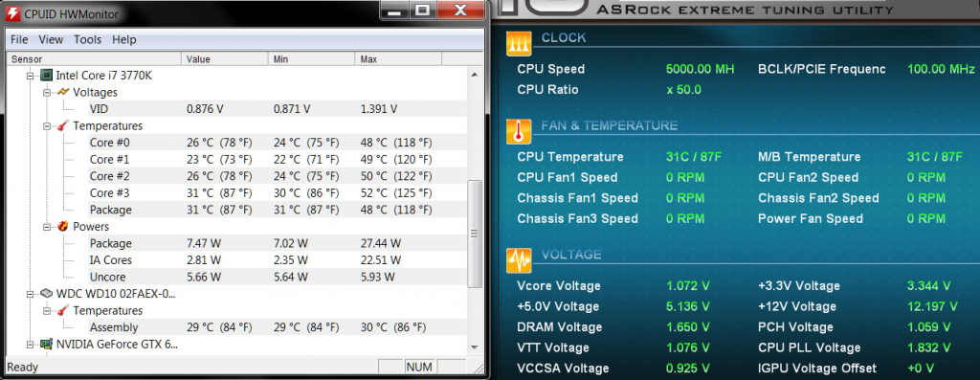Collapse the CPU Temperatures node
Image resolution: width=980 pixels, height=380 pixels.
pyautogui.click(x=46, y=126)
